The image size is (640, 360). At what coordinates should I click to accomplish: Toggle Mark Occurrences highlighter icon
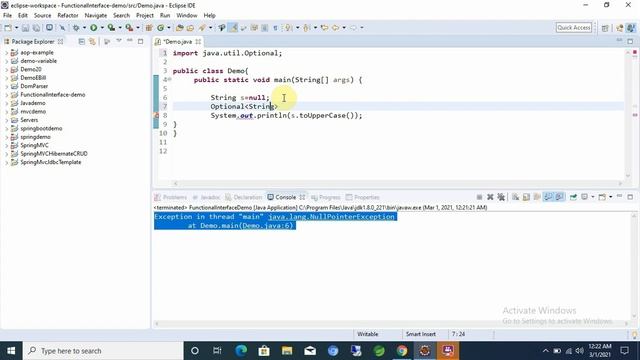click(x=233, y=28)
